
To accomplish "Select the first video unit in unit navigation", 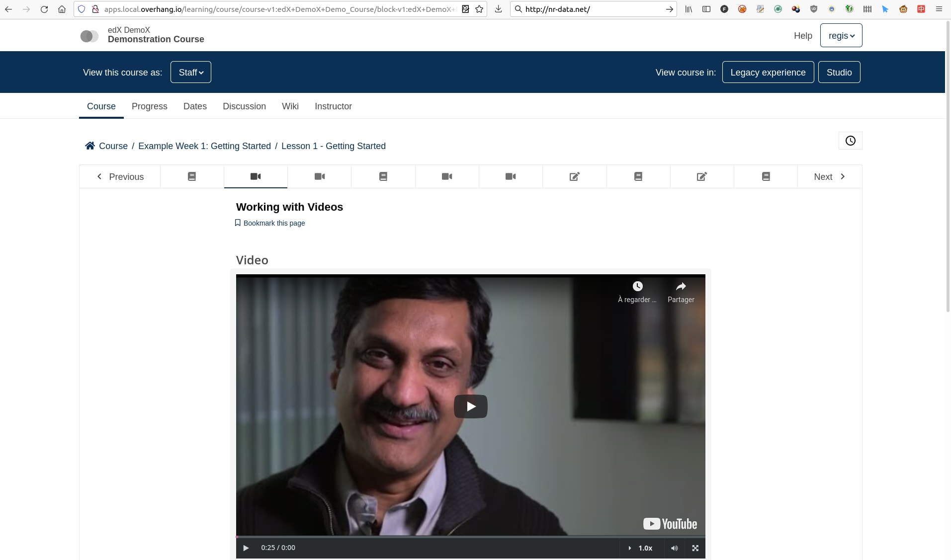I will point(256,176).
